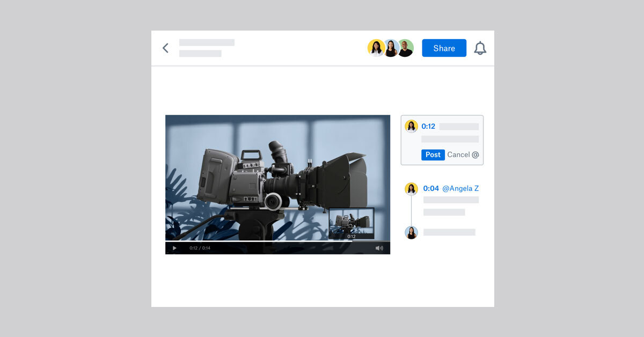Viewport: 644px width, 337px height.
Task: Click the green collaborator avatar in the header
Action: point(405,48)
